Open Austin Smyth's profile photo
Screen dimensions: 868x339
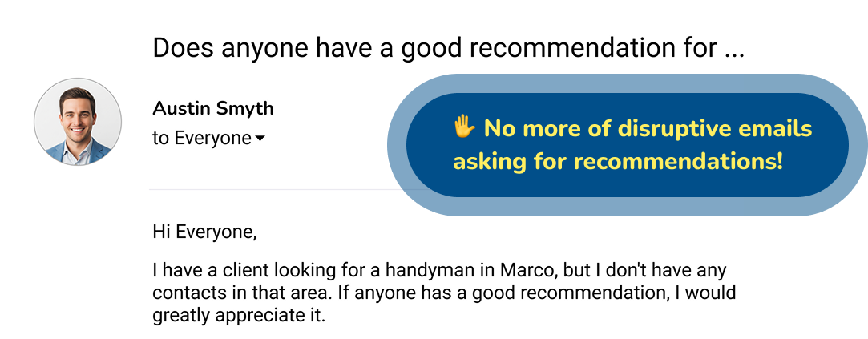(x=78, y=123)
